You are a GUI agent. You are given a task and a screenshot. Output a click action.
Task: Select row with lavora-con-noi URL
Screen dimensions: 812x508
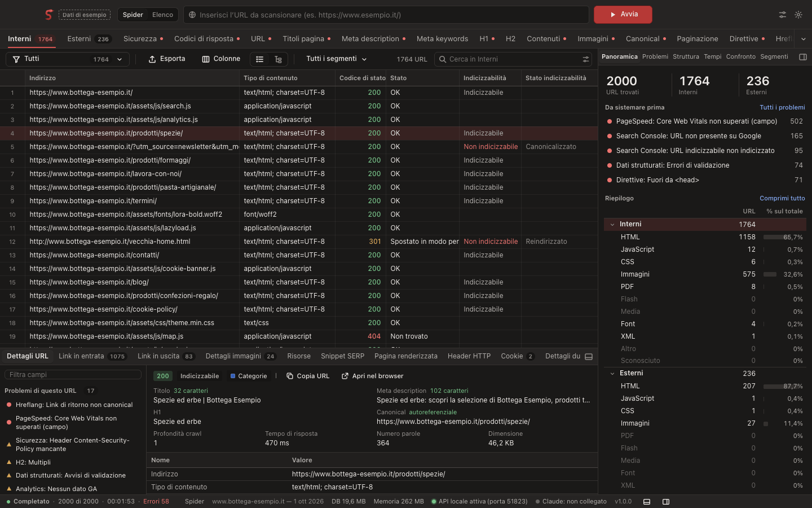click(299, 174)
